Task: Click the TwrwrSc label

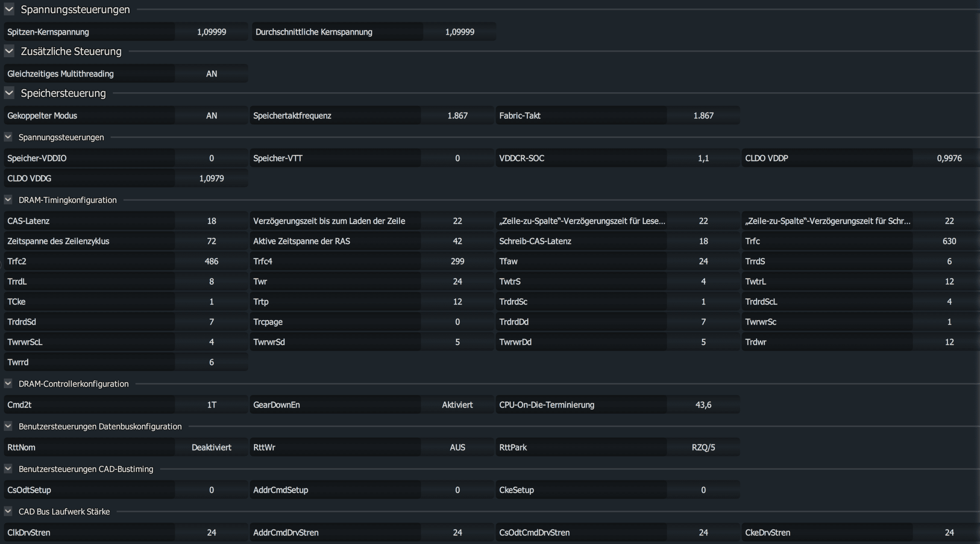Action: tap(760, 322)
